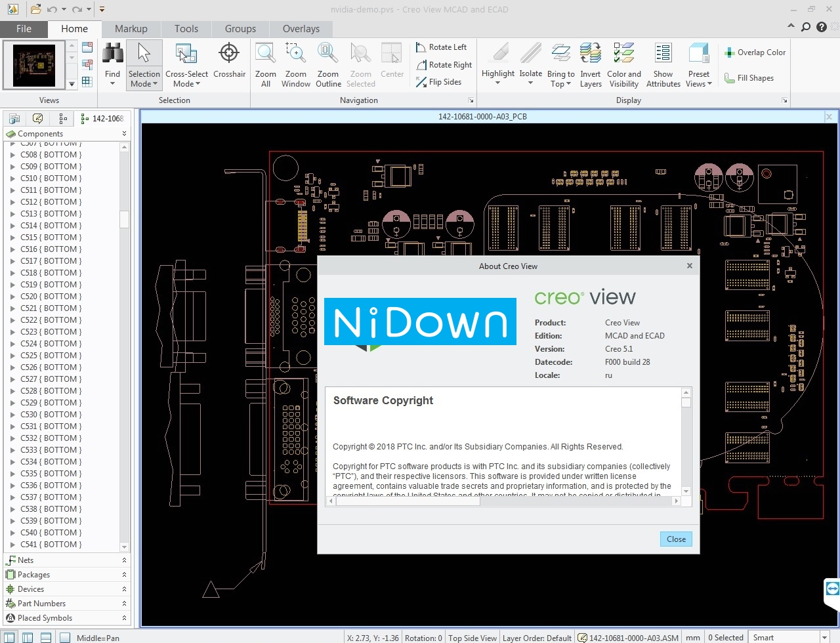Image resolution: width=840 pixels, height=643 pixels.
Task: Click Flip Sides command
Action: coord(438,82)
